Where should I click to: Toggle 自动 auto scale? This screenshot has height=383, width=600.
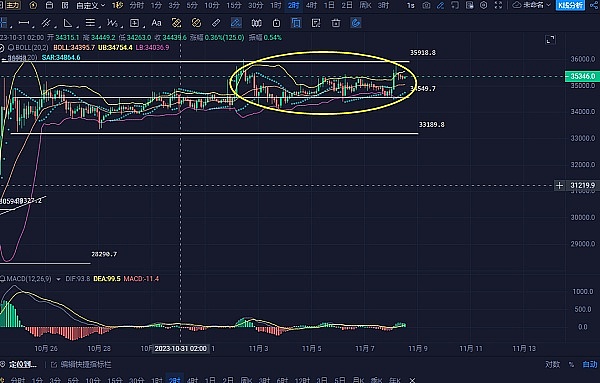(x=590, y=364)
